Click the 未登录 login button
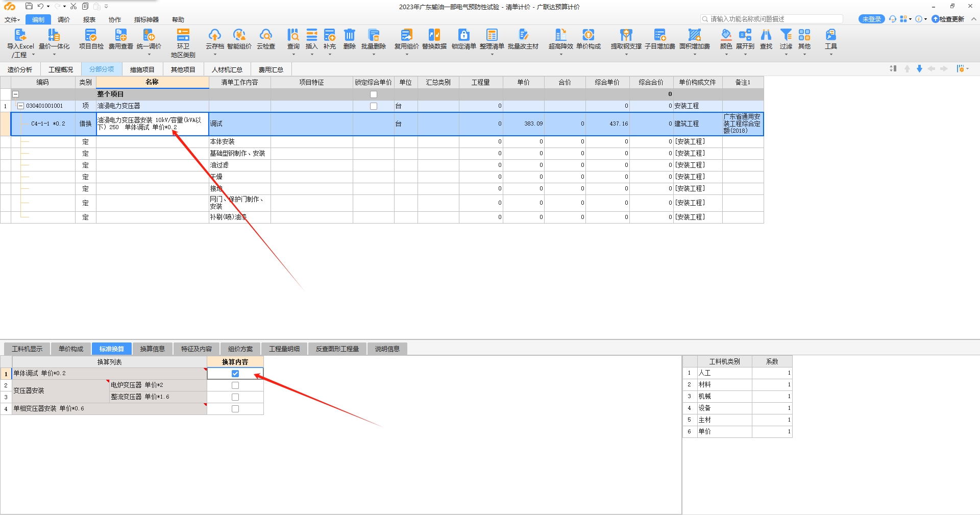This screenshot has height=515, width=980. coord(871,19)
